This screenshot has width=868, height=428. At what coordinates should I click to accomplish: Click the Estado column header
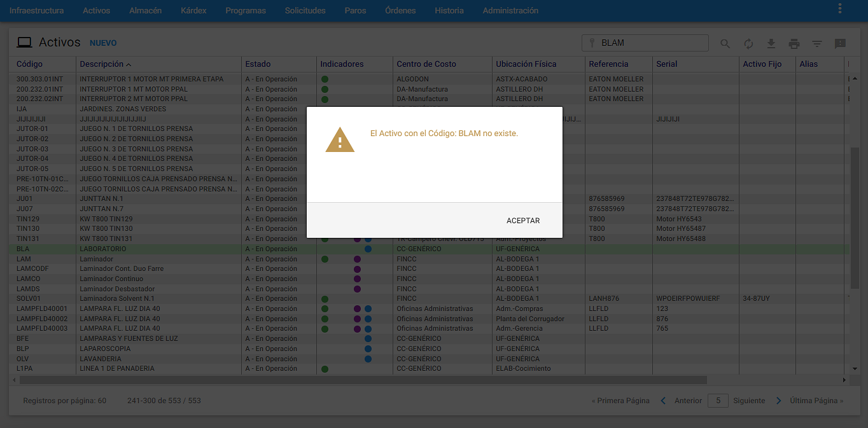pos(258,64)
